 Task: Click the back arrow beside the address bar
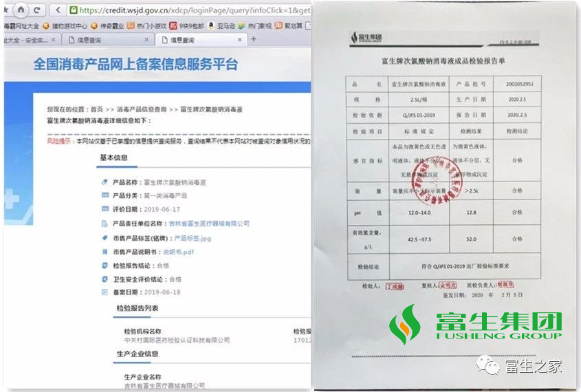(58, 10)
